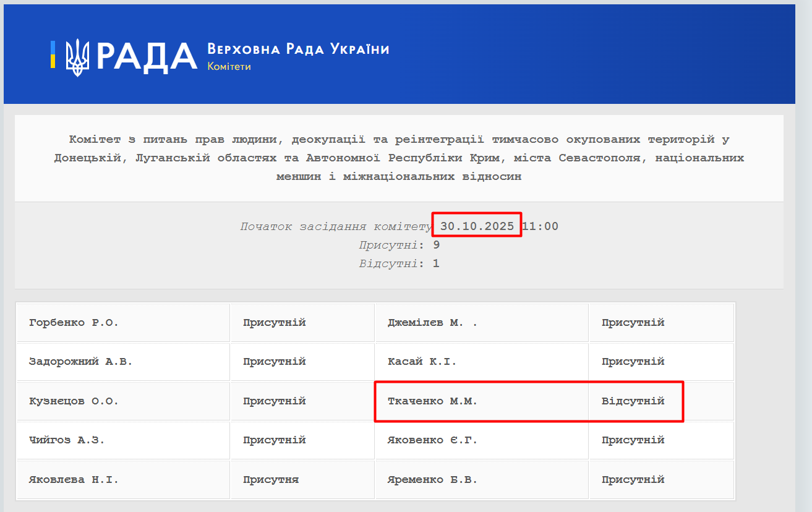Select the name Яковенко Є.Г.
This screenshot has height=512, width=812.
(432, 440)
